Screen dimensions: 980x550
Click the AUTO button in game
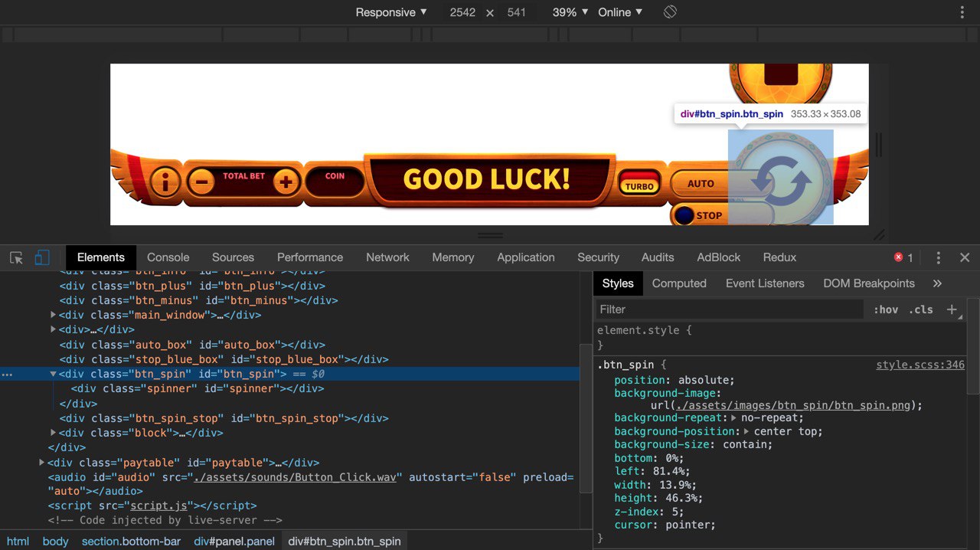click(x=700, y=184)
